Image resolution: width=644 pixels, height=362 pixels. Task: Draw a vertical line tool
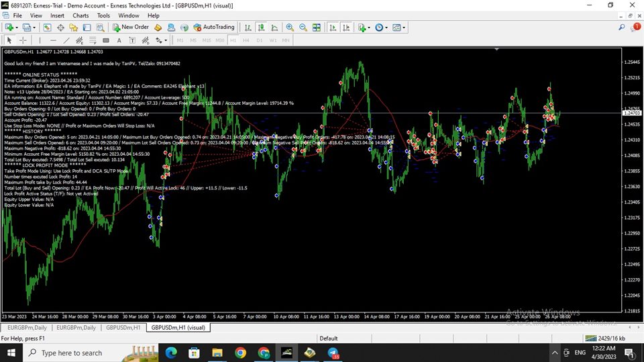pos(40,40)
